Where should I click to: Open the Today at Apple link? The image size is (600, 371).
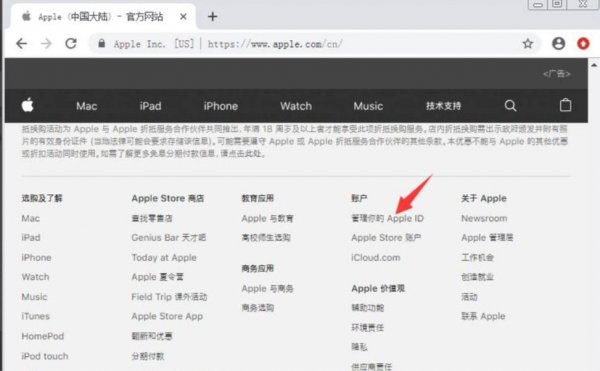[x=164, y=257]
